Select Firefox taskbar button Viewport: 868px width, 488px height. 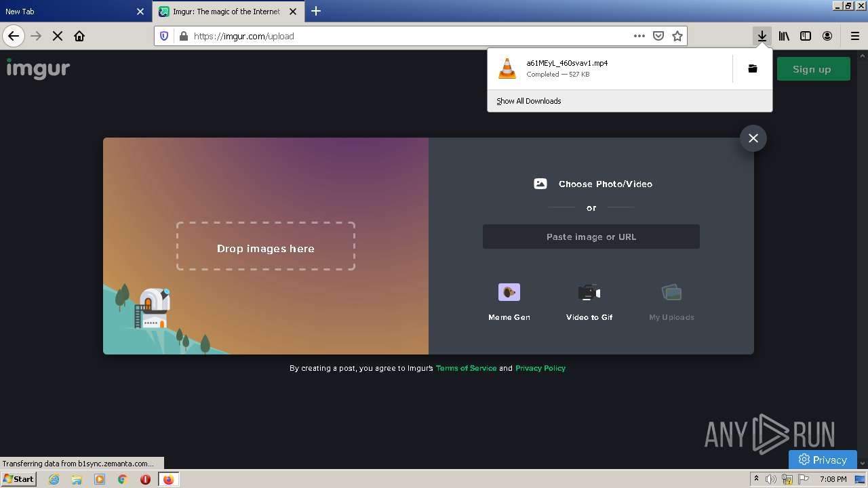168,479
